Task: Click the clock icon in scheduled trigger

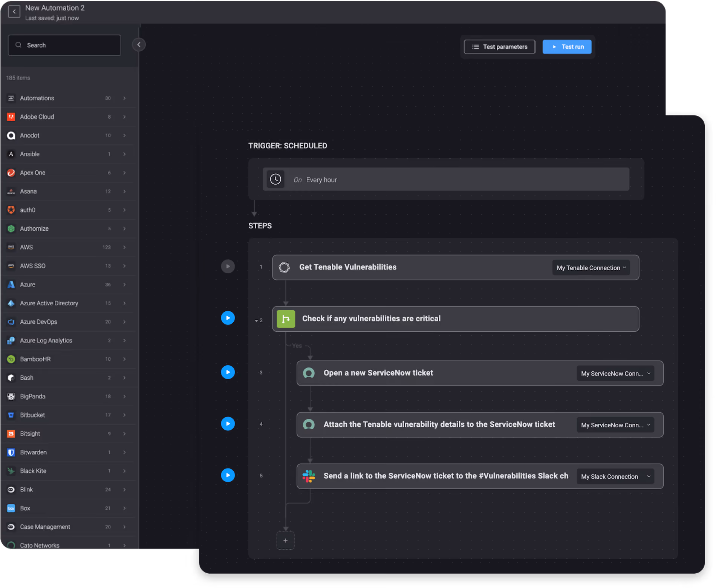Action: (275, 179)
